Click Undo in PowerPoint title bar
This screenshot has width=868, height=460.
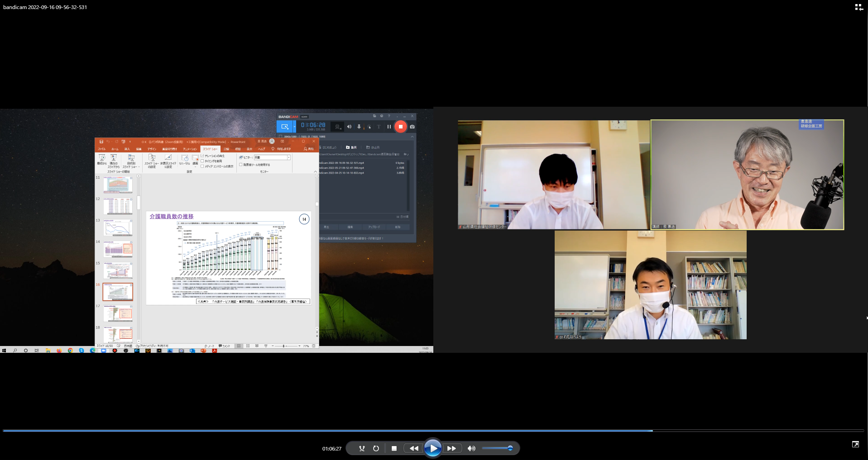108,142
